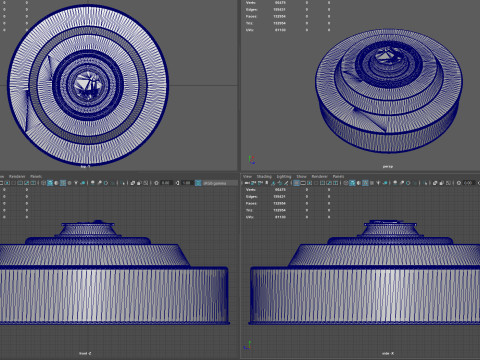Viewport: 480px width, 360px height.
Task: Open Panels menu in front view panel
Action: 36,176
